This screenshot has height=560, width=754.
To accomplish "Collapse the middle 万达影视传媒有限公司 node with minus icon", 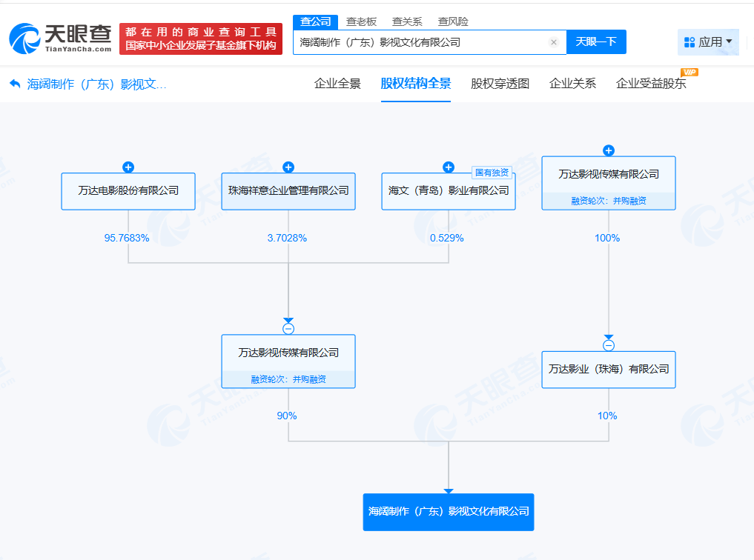I will coord(288,329).
